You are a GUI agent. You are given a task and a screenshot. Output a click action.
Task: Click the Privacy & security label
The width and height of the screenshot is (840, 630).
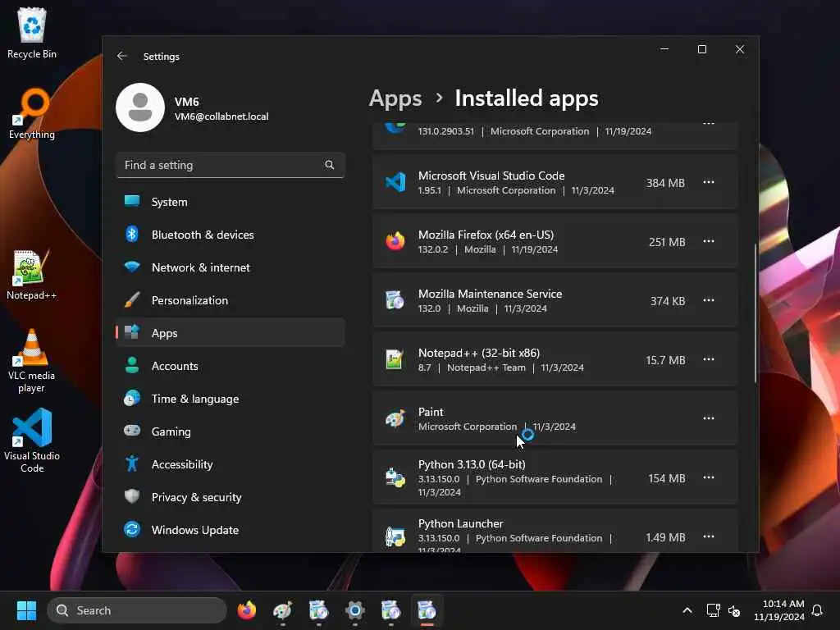pyautogui.click(x=197, y=497)
